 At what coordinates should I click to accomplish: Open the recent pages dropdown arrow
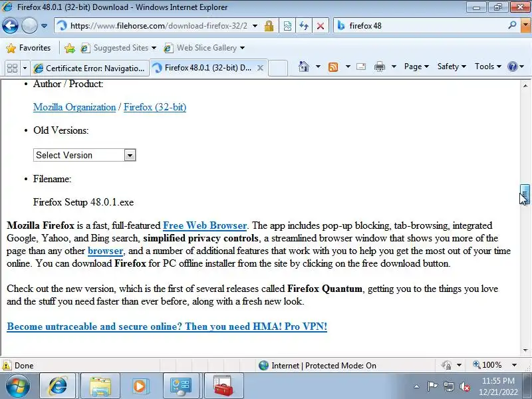pos(44,26)
